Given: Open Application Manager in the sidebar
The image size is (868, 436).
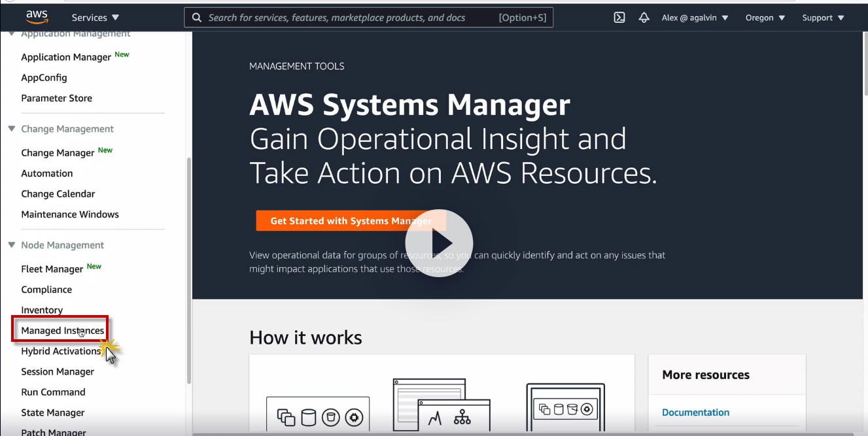Looking at the screenshot, I should (x=66, y=57).
